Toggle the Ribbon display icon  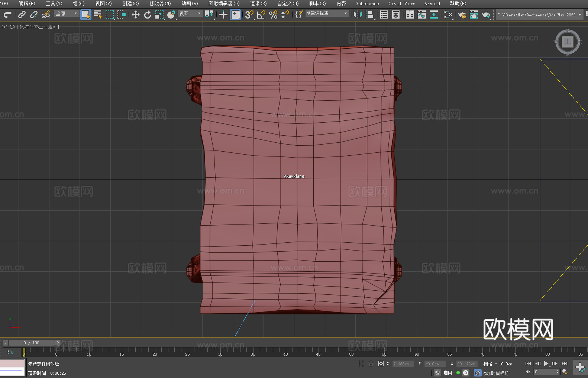pos(410,14)
